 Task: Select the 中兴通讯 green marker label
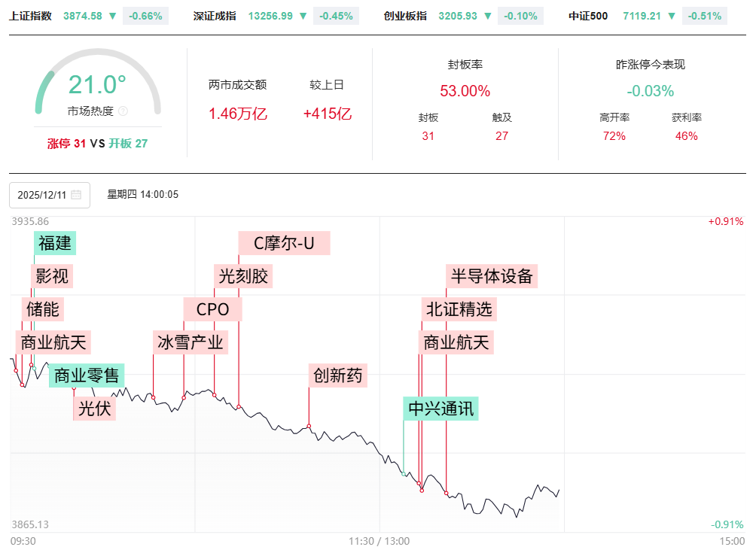tap(440, 409)
